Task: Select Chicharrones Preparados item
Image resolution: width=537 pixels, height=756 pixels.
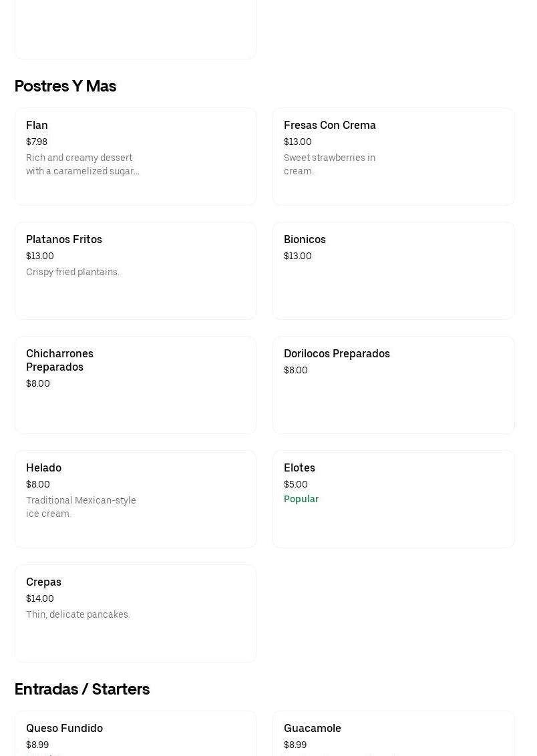Action: pyautogui.click(x=135, y=385)
